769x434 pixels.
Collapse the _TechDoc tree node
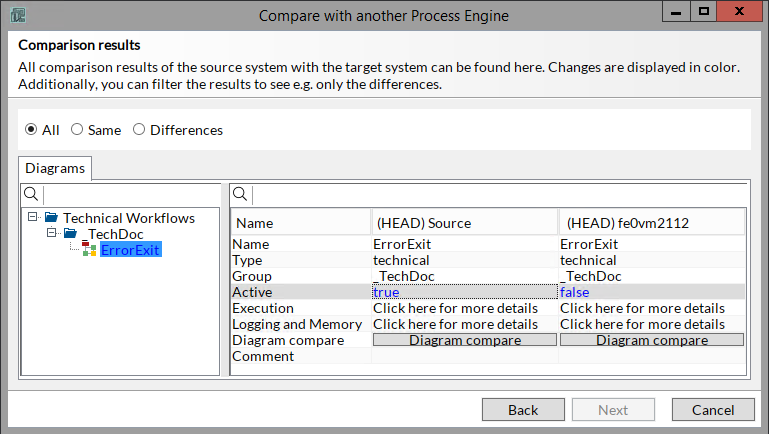52,233
